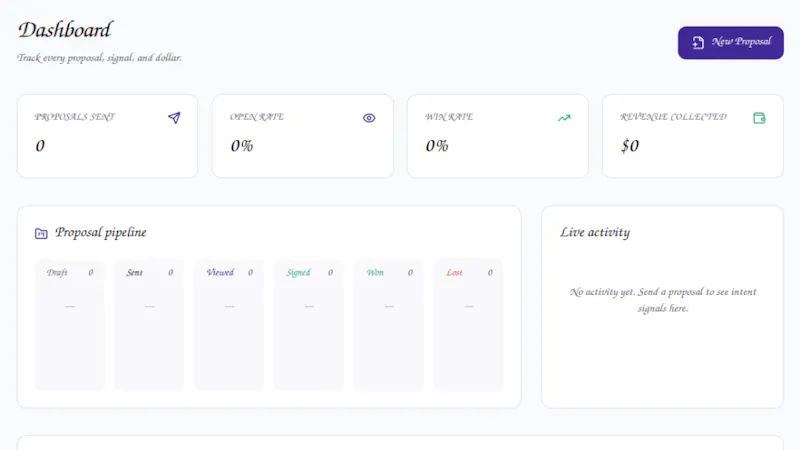The image size is (800, 450).
Task: Open the Lost pipeline column
Action: click(x=469, y=325)
